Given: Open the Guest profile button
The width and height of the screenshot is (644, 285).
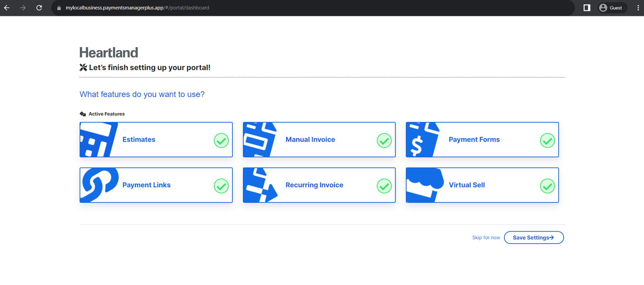Looking at the screenshot, I should click(x=612, y=8).
